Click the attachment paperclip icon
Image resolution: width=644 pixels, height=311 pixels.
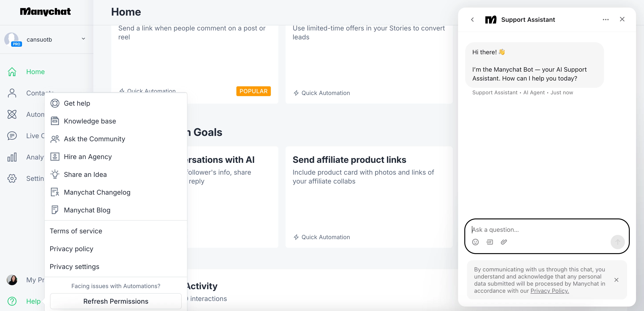pos(504,242)
